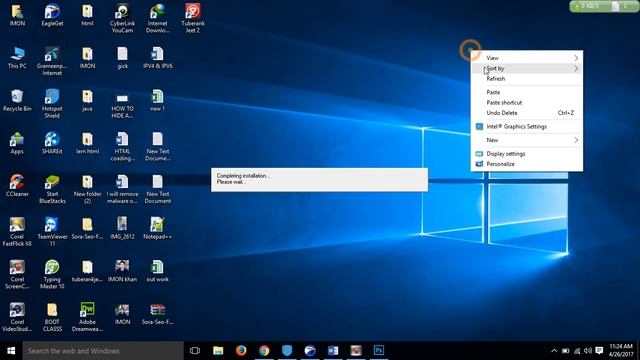
Task: Open the clock showing 11:24 AM
Action: pos(621,350)
